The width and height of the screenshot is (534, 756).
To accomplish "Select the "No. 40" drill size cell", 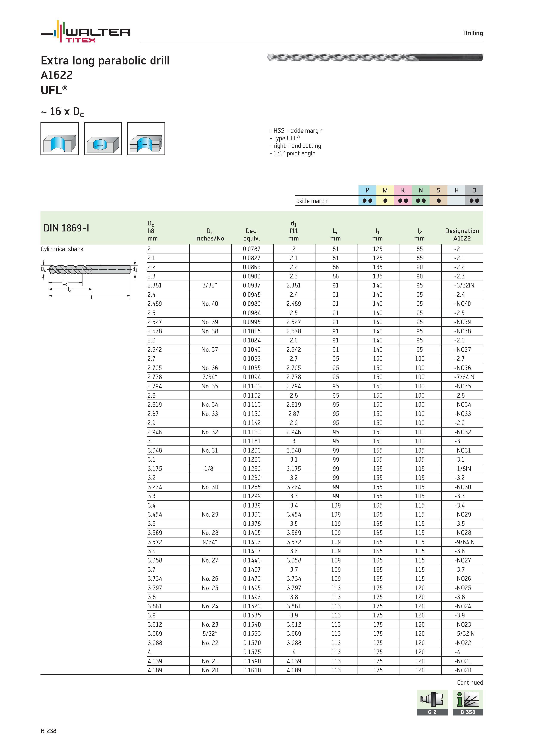I will [210, 304].
